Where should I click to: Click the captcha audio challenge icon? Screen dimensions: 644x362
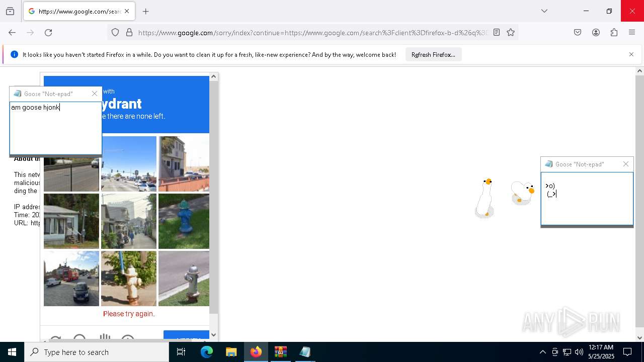[x=79, y=338]
